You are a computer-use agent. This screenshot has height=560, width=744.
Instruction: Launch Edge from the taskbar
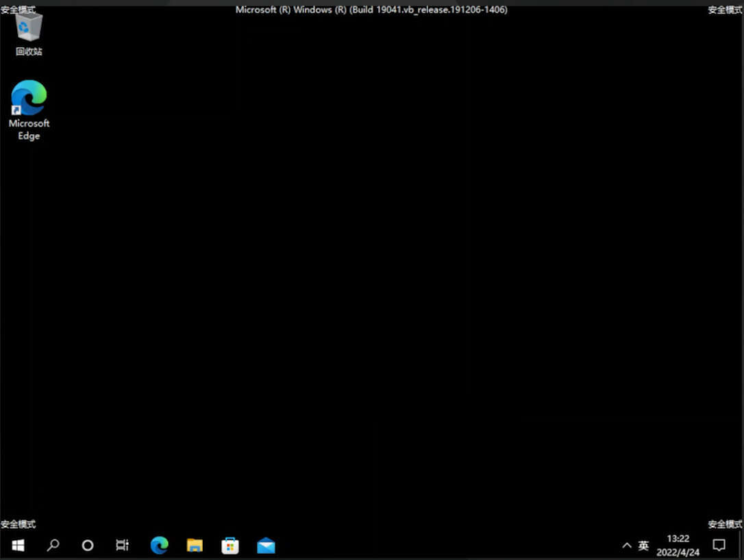tap(160, 546)
